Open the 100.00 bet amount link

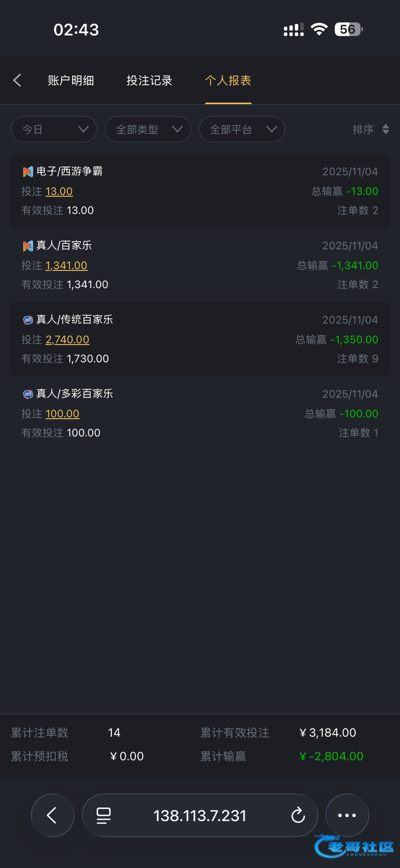(x=62, y=414)
